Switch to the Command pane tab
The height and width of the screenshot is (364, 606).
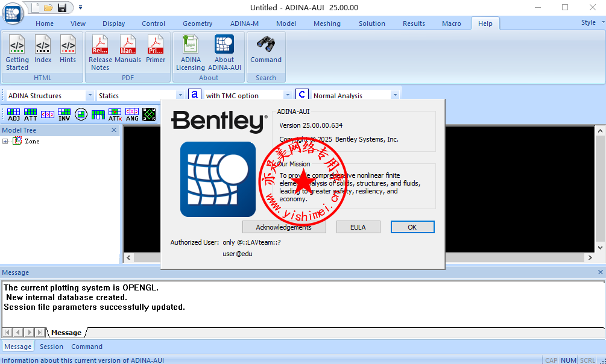[x=87, y=347]
